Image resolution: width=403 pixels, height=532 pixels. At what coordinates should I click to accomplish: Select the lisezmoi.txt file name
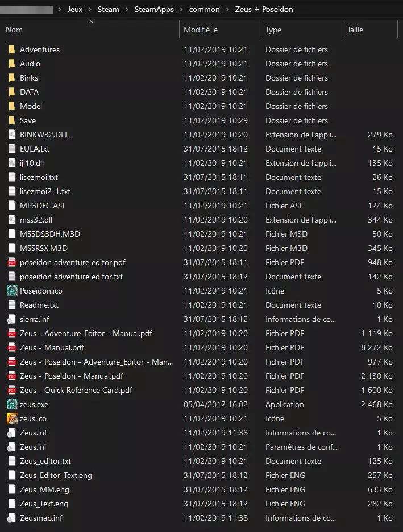tap(39, 178)
